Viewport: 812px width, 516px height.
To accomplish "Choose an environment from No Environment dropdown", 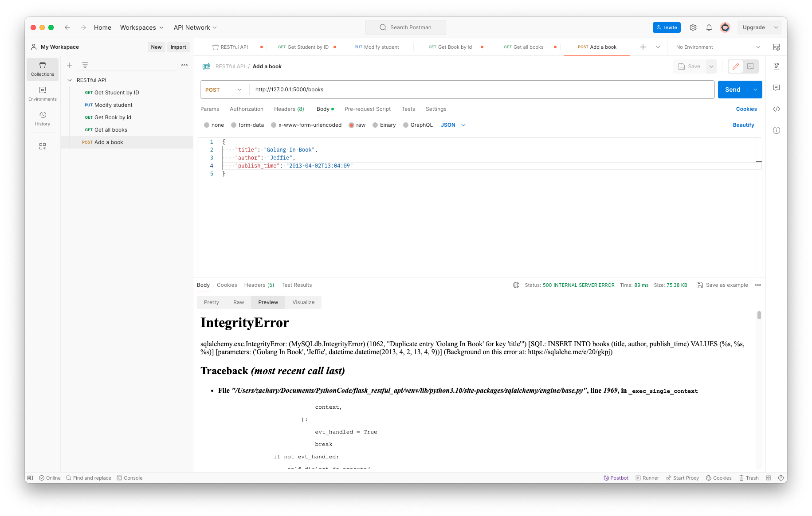I will click(x=718, y=47).
